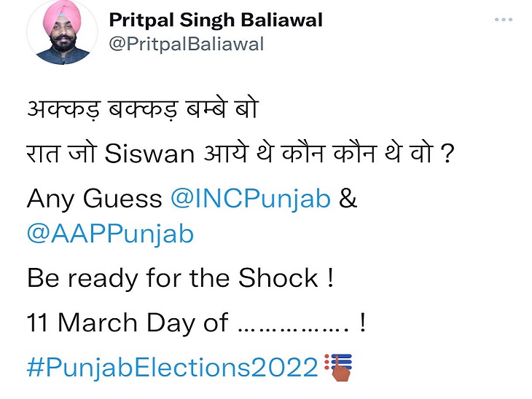Click the Hindi words 'आये थे'
Screen dimensions: 532x399
click(x=243, y=154)
